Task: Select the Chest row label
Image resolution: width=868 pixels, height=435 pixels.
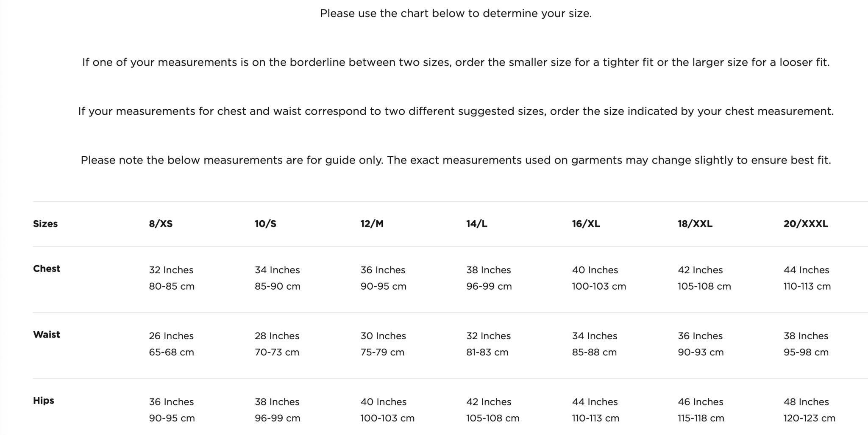Action: [x=47, y=269]
